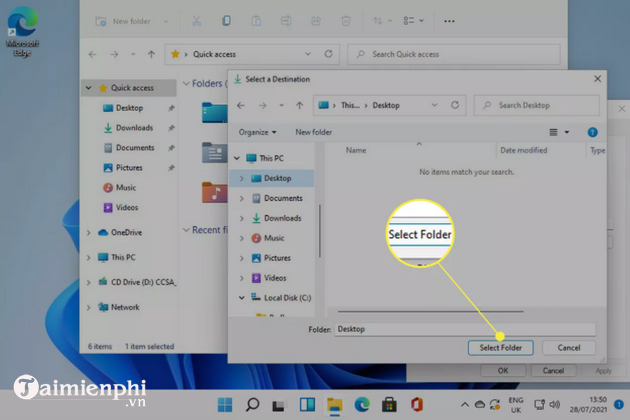
Task: Click New folder in the dialog toolbar
Action: coord(313,132)
